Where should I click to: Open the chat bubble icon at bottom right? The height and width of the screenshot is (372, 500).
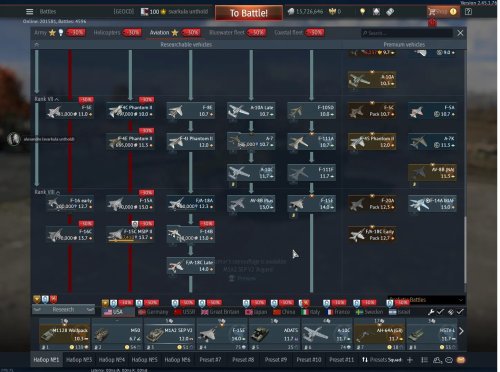(x=449, y=360)
